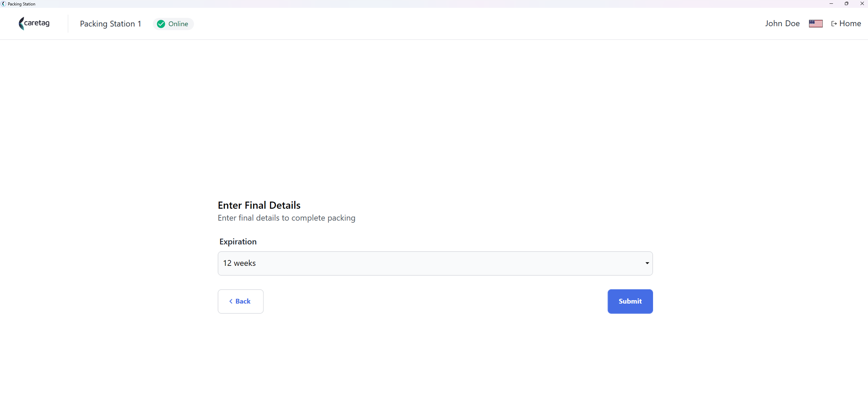Close the Packing Station window

coord(862,4)
